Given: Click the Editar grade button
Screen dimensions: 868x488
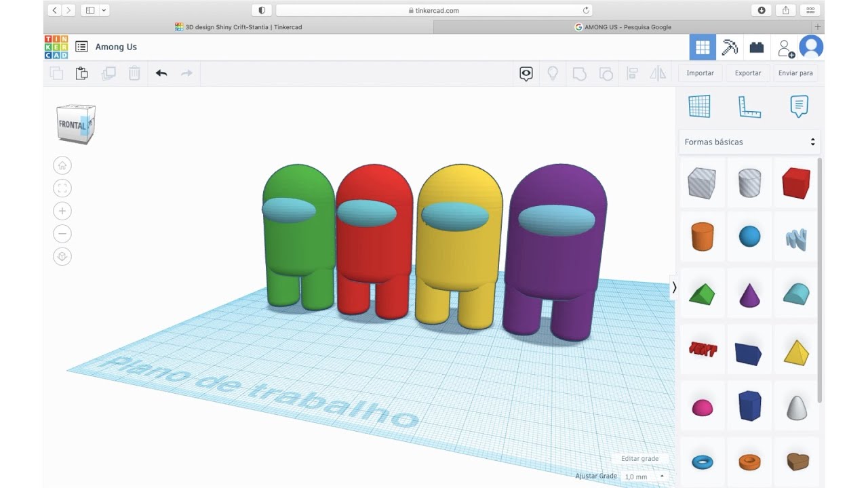Looking at the screenshot, I should click(639, 459).
